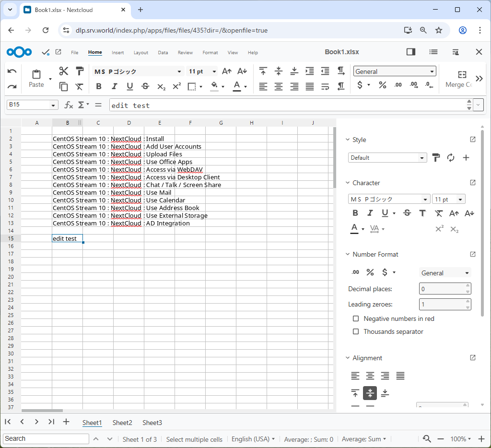Open the font color picker
This screenshot has height=448, width=491.
point(238,86)
